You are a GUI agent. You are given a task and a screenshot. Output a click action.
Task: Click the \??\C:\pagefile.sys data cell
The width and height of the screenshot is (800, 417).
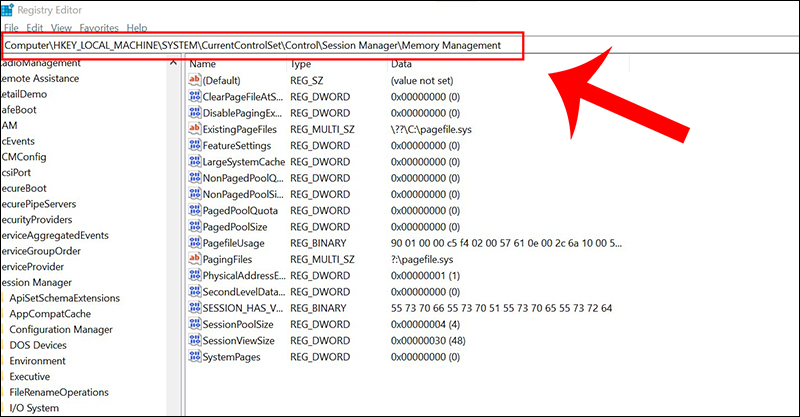coord(431,130)
